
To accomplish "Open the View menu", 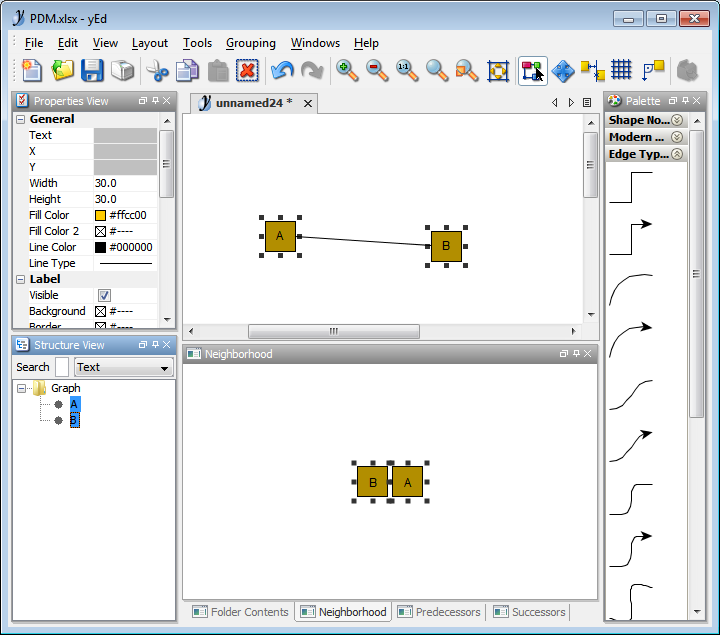I will (105, 43).
